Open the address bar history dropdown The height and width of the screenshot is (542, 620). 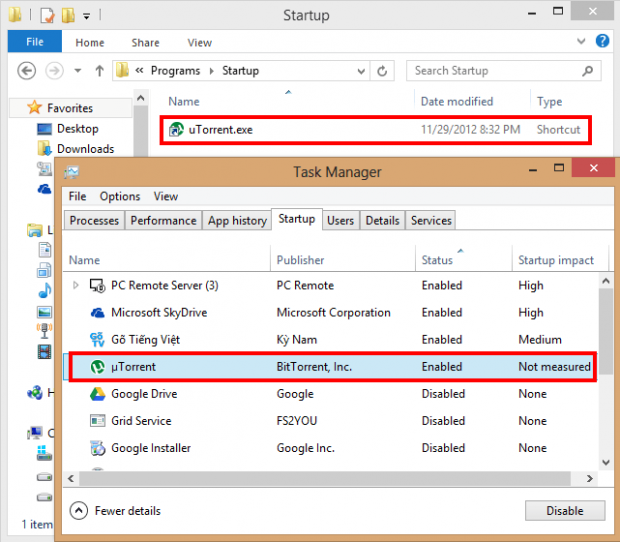pos(361,72)
